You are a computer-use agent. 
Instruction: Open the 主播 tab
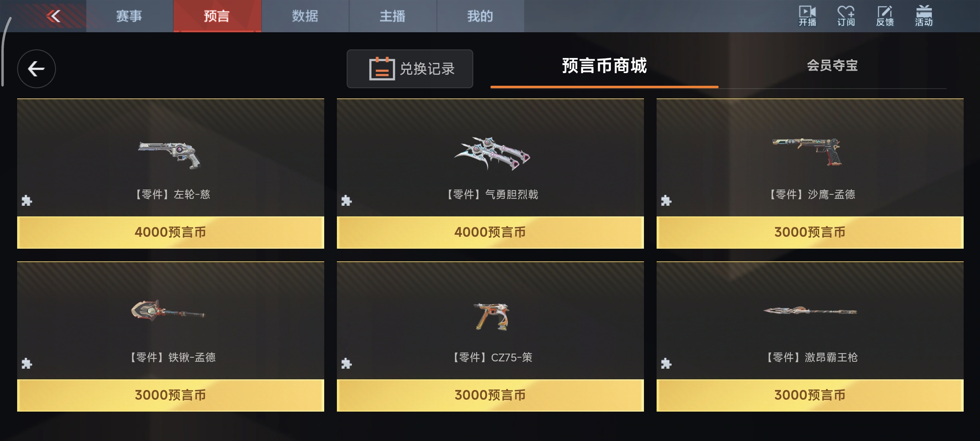(x=393, y=16)
